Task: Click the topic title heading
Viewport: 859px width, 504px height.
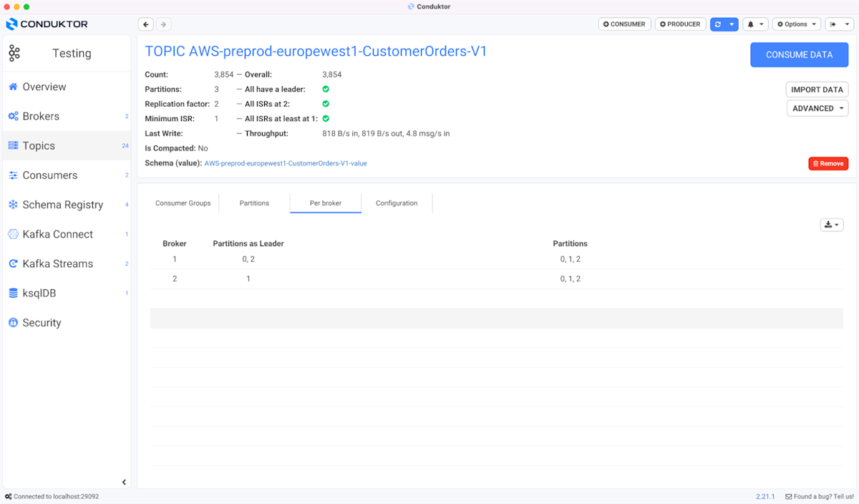Action: (x=316, y=52)
